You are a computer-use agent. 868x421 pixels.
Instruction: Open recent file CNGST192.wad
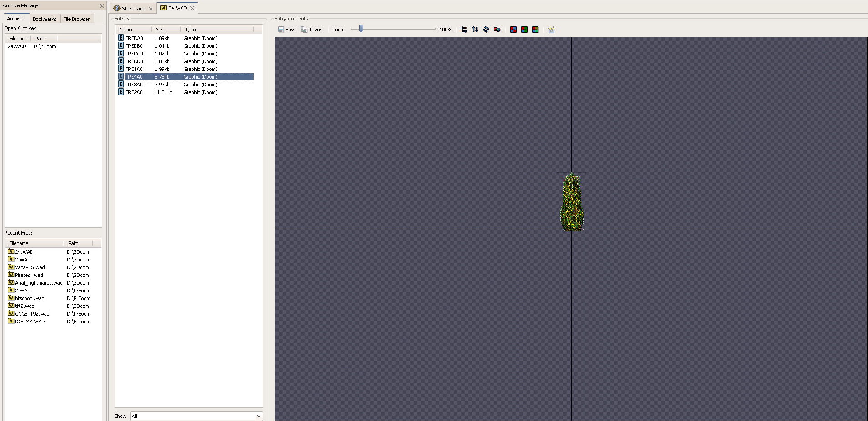tap(32, 314)
